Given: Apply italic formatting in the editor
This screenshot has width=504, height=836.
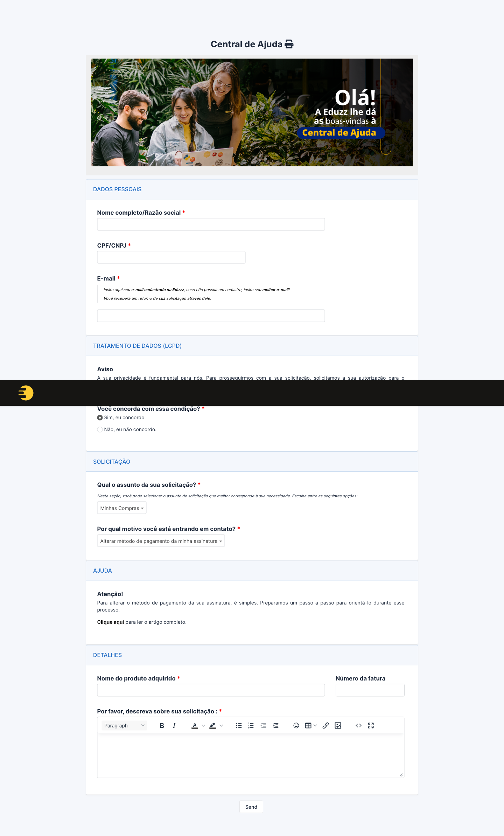Looking at the screenshot, I should pyautogui.click(x=174, y=725).
